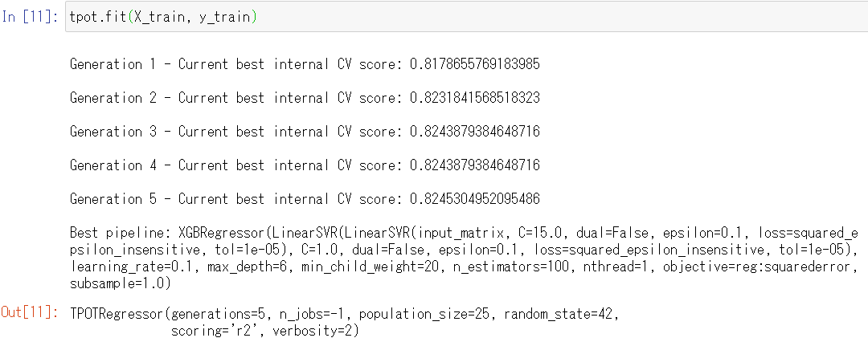Click the In [11] cell prompt
The height and width of the screenshot is (346, 868).
click(31, 18)
